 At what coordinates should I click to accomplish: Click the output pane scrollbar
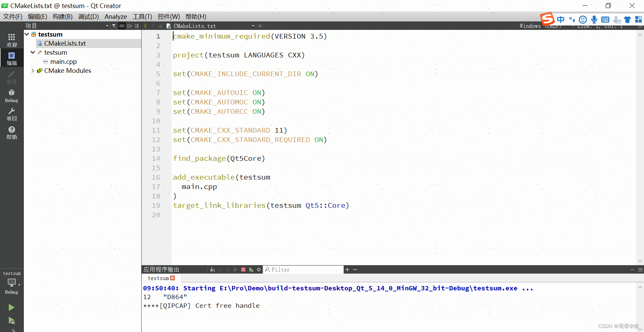[x=640, y=306]
